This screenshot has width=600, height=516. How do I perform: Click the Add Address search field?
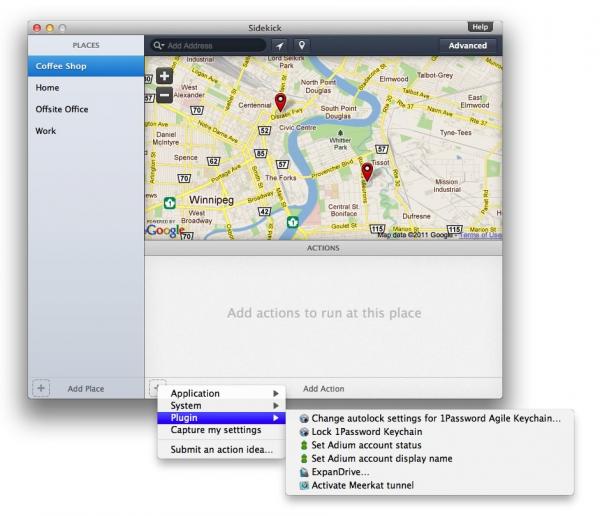pyautogui.click(x=208, y=46)
